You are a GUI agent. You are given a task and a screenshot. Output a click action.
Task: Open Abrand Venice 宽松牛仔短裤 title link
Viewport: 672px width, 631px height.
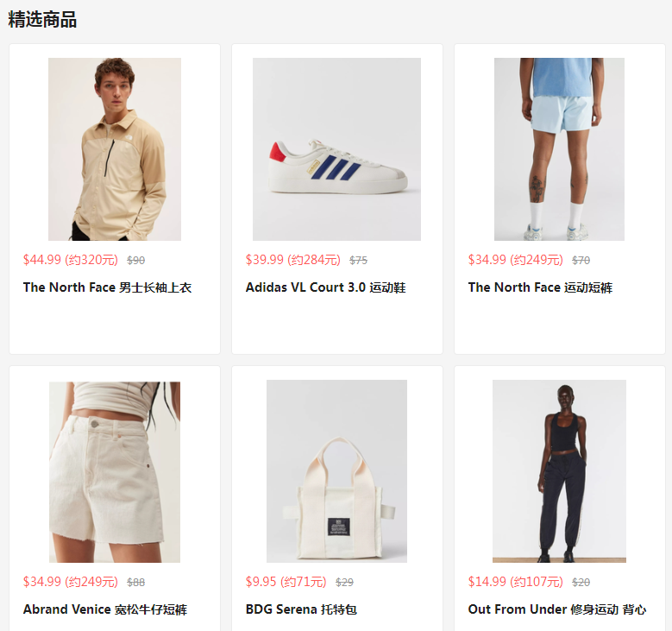[x=105, y=609]
